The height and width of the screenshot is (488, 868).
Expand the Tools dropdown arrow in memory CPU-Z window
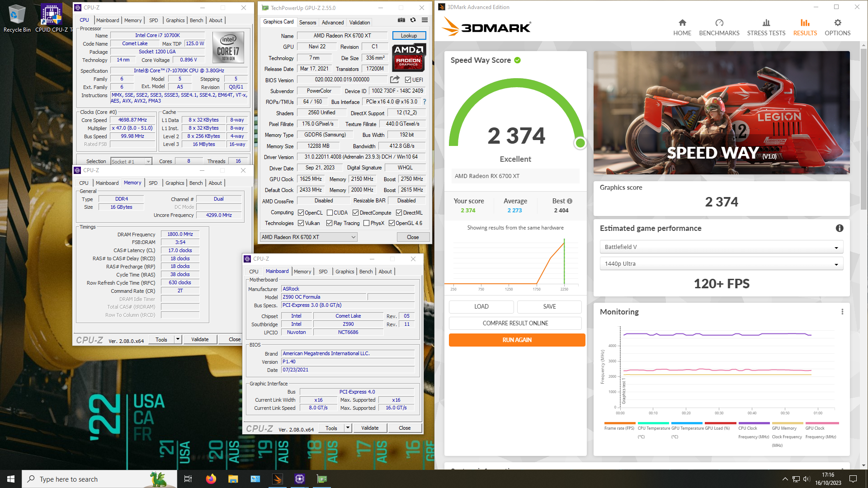point(178,339)
